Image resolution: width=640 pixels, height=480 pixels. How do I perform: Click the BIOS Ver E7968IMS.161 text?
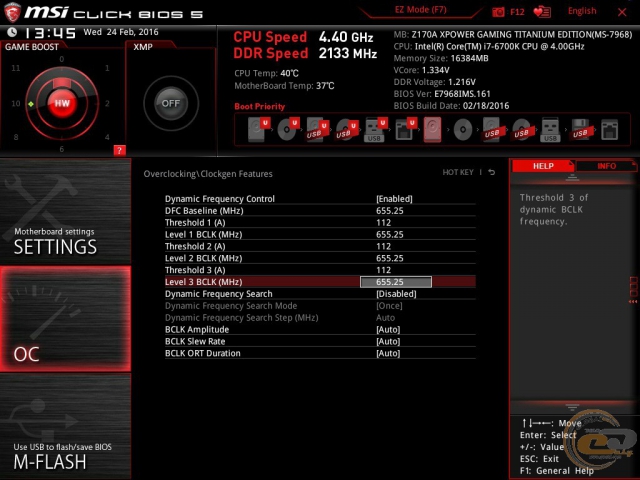tap(442, 94)
